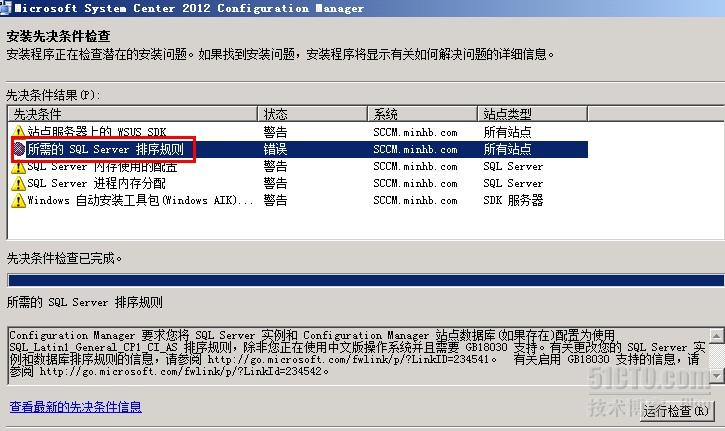The width and height of the screenshot is (725, 431).
Task: Click SCCM.minhb.com in the error row
Action: pos(415,149)
